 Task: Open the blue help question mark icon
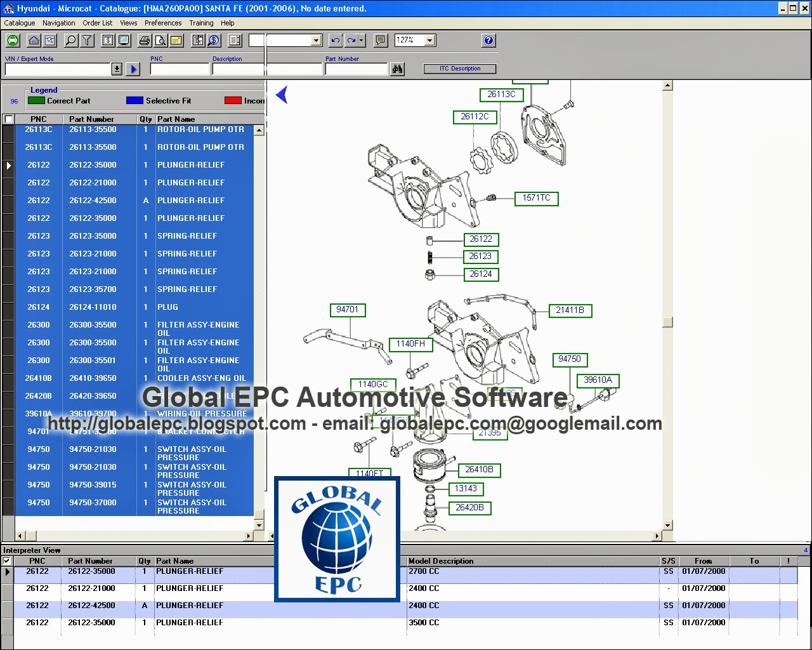coord(488,41)
